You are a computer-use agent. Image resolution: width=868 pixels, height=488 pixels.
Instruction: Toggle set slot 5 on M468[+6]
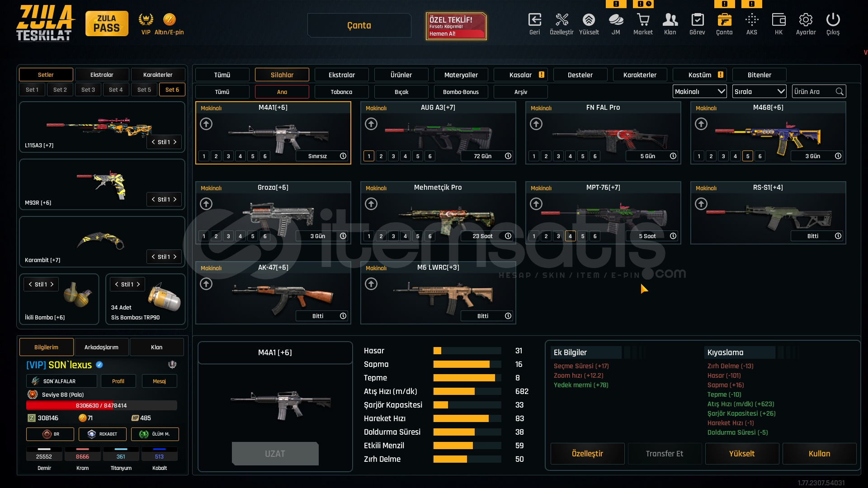(748, 156)
